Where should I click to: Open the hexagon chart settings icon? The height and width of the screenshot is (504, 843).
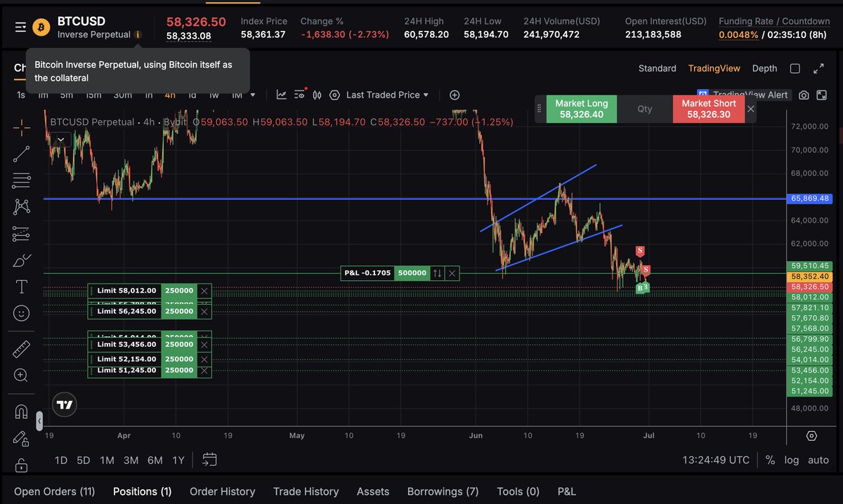tap(334, 95)
